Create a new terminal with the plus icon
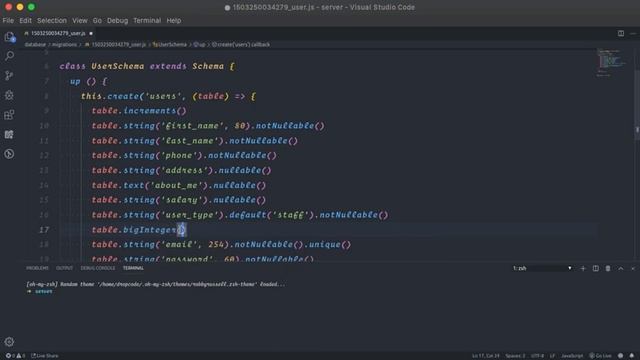Screen dimensions: 640x360 coord(583,268)
